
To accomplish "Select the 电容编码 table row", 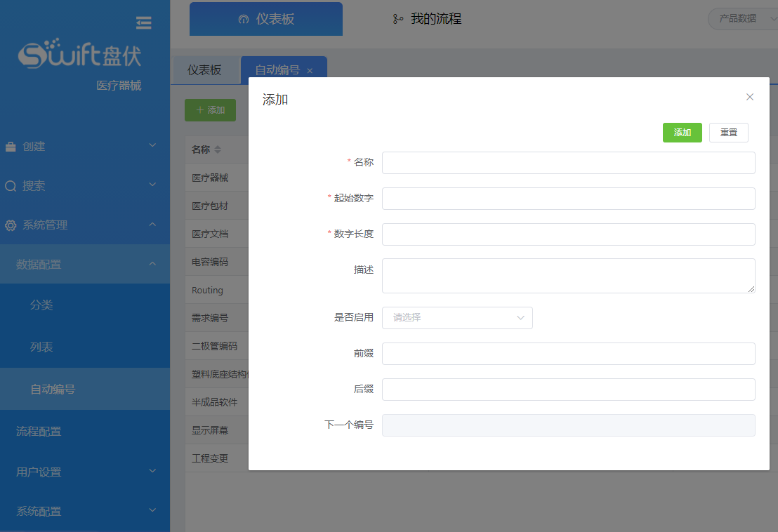I will 217,262.
